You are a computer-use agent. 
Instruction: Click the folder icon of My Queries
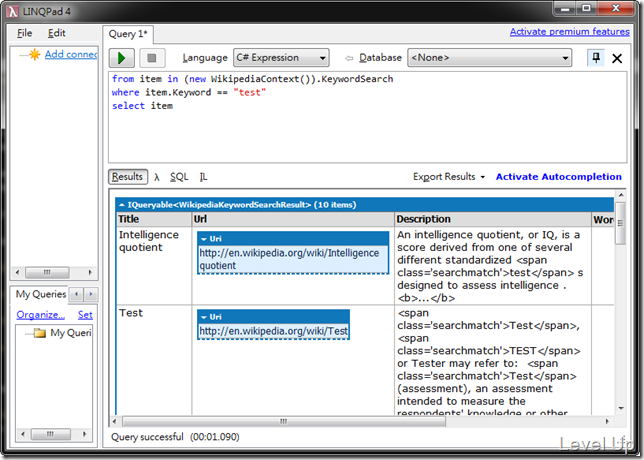pos(40,333)
